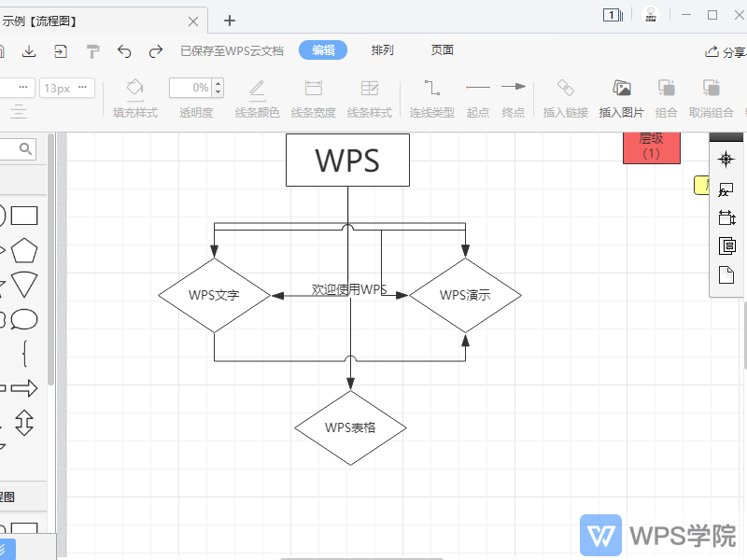
Task: Click the export icon
Action: (x=61, y=51)
